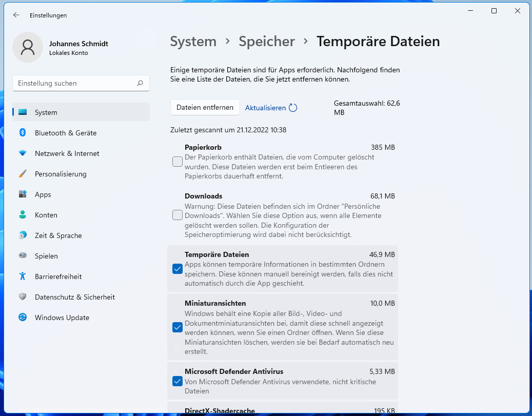The image size is (532, 416).
Task: Click the System monitor icon
Action: pos(23,112)
